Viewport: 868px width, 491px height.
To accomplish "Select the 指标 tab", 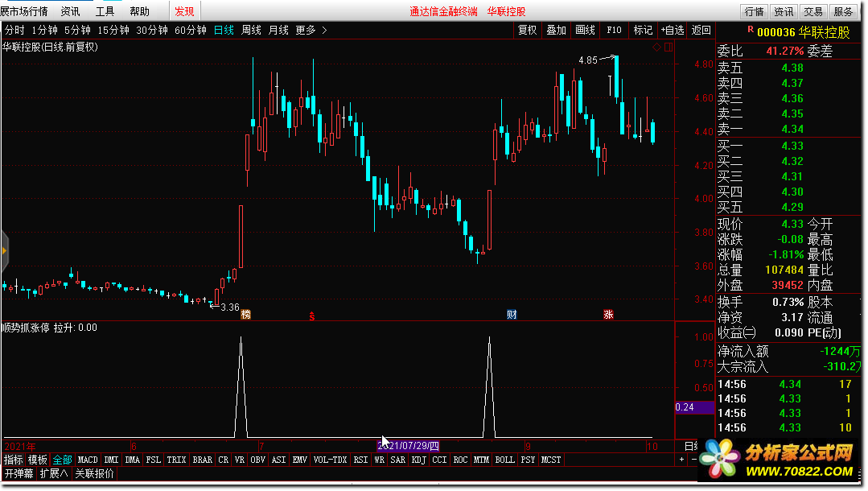I will (x=14, y=460).
